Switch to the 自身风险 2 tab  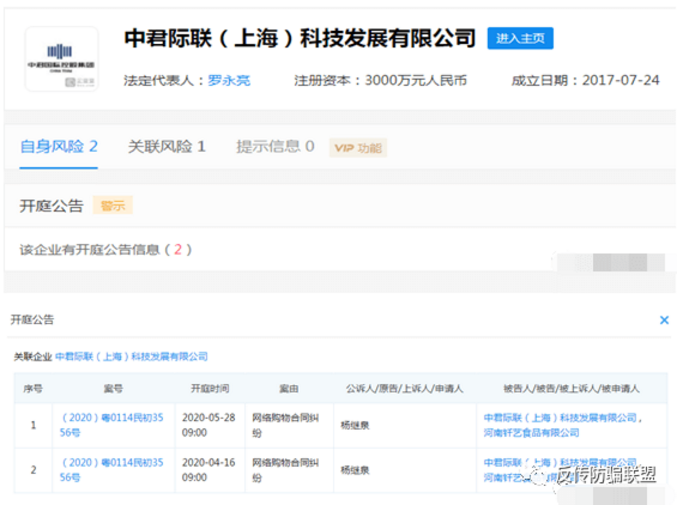59,147
